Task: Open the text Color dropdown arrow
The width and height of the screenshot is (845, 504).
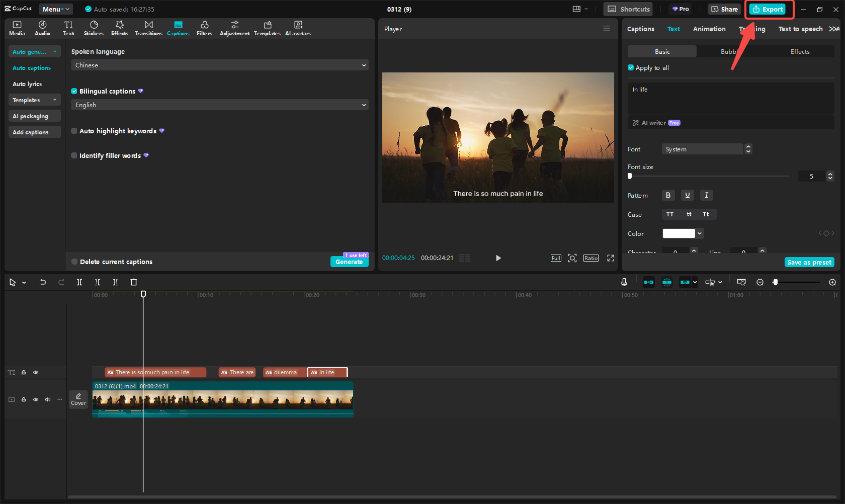Action: click(700, 233)
